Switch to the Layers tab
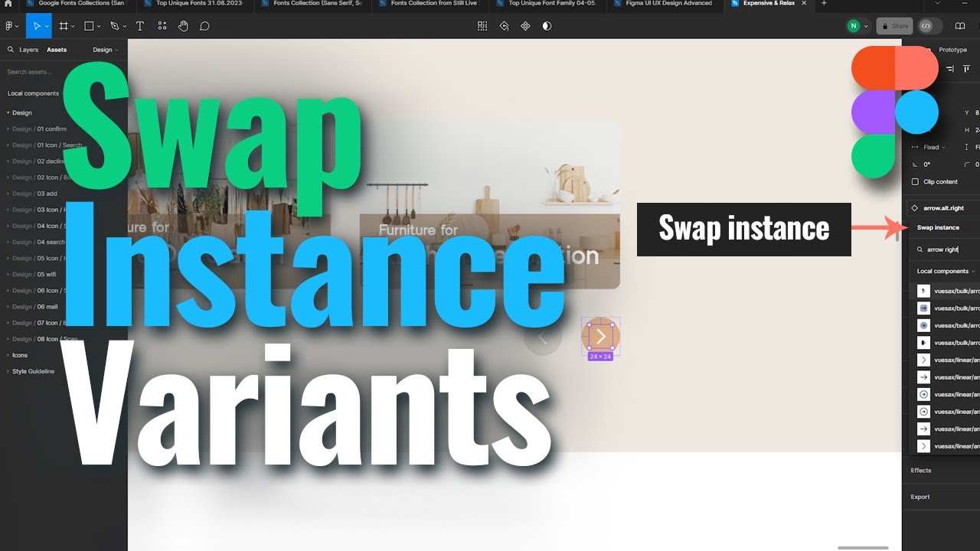980x551 pixels. click(29, 49)
